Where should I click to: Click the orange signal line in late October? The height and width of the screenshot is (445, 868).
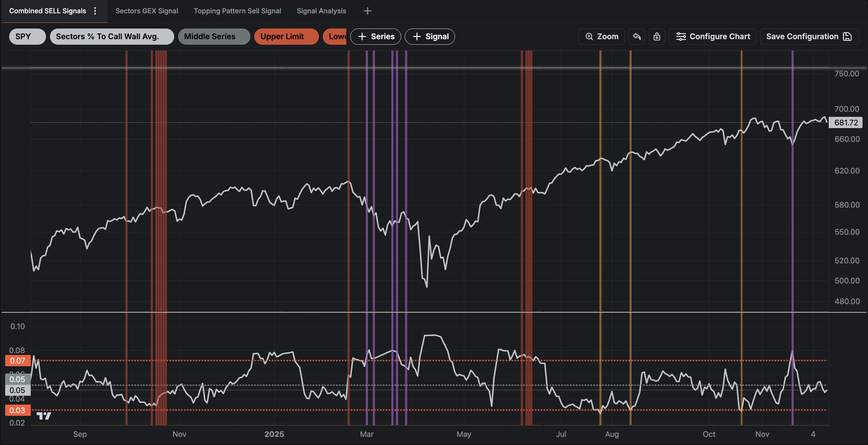[741, 237]
